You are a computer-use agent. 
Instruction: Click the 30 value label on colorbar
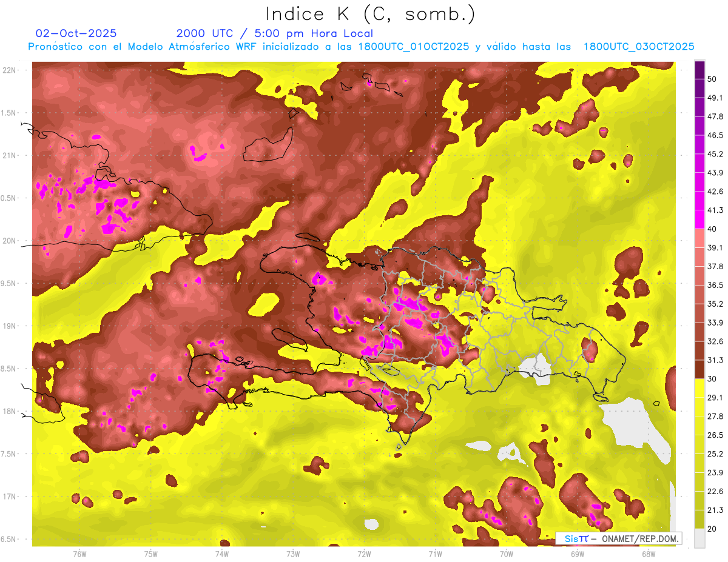(x=712, y=378)
